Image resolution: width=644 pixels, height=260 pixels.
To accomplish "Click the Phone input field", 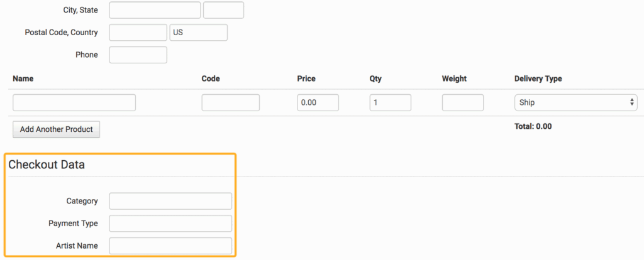I will tap(138, 55).
